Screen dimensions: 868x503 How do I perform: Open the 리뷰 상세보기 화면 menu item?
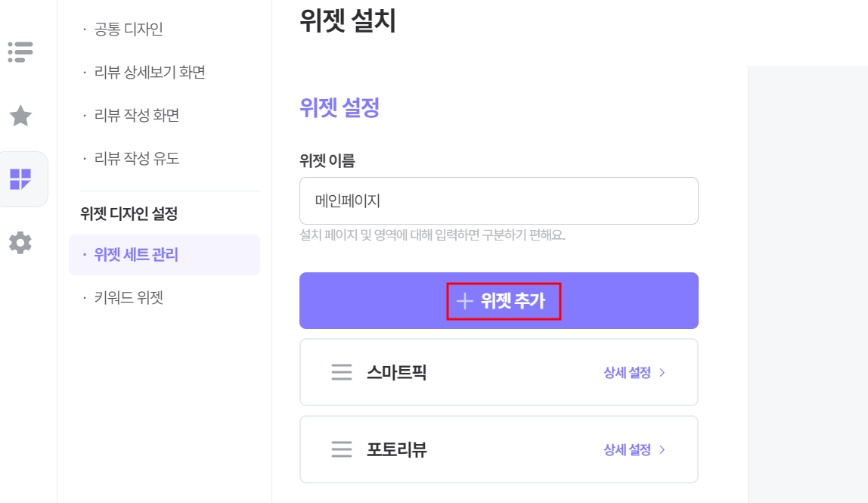click(150, 72)
